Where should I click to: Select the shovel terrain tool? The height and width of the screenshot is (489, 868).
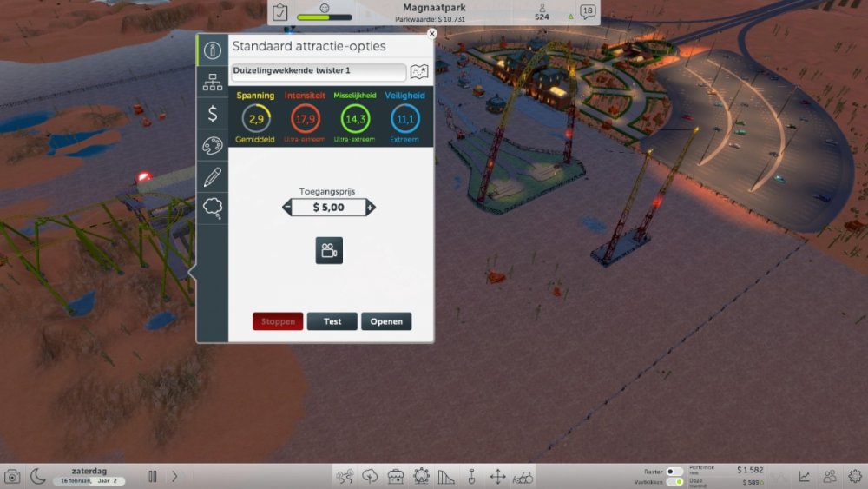coord(472,476)
